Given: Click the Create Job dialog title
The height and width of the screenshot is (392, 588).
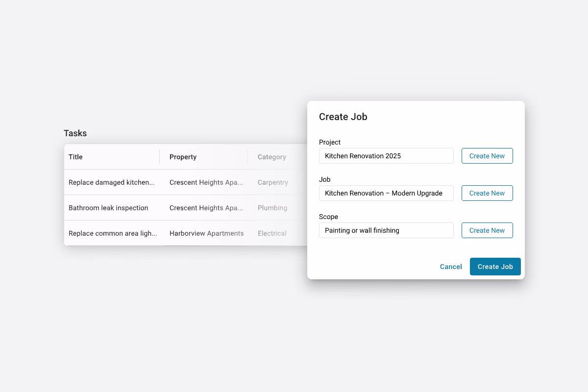Looking at the screenshot, I should [x=343, y=117].
